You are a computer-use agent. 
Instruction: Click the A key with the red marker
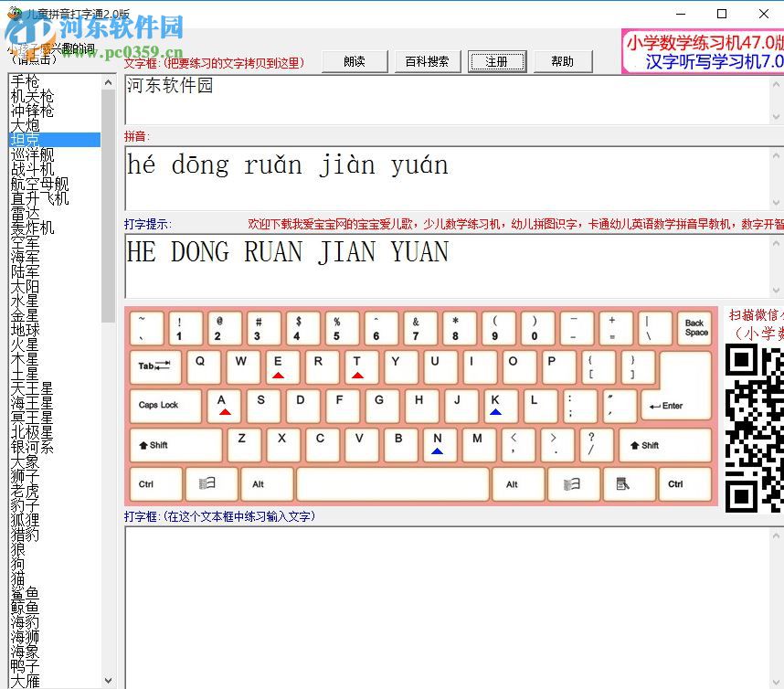[223, 406]
